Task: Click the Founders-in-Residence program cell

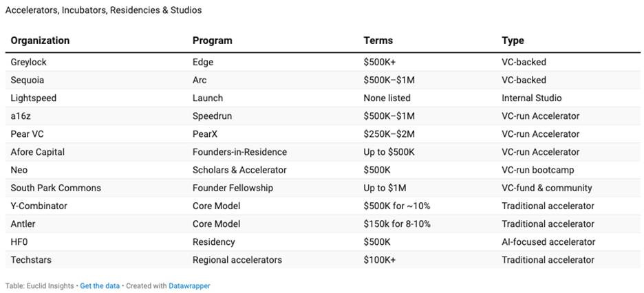Action: pos(239,152)
